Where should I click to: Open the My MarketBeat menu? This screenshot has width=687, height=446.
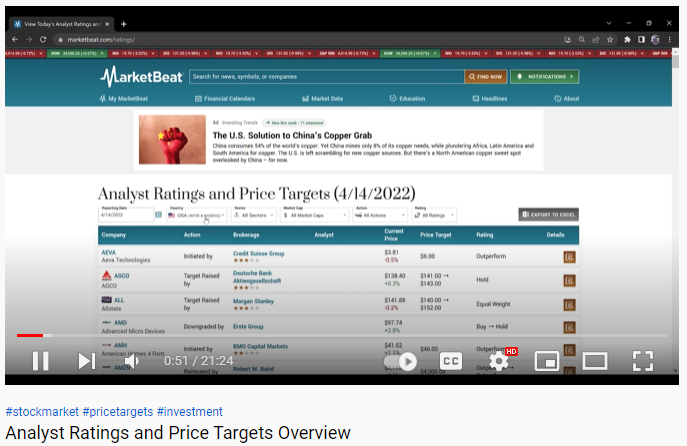point(124,99)
